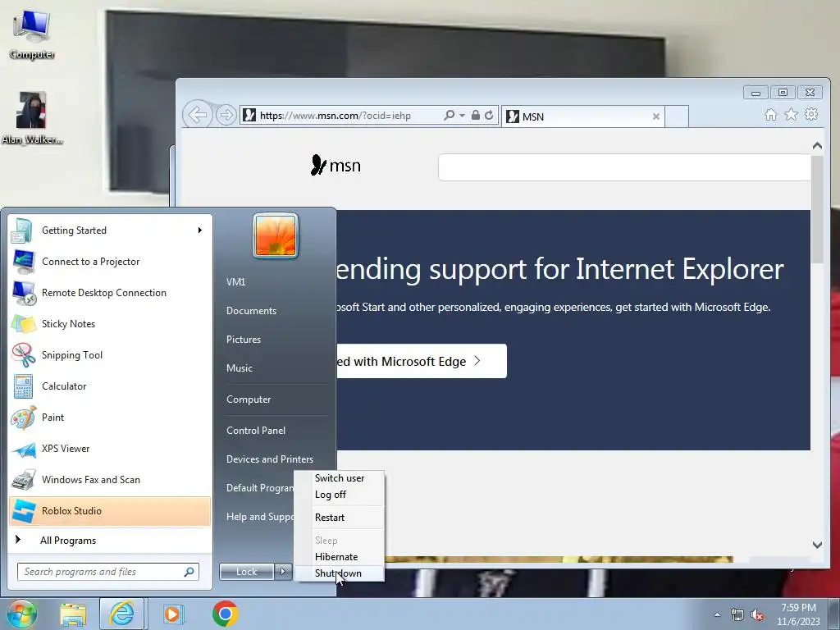Click the Lock button
Viewport: 840px width, 630px height.
[247, 572]
